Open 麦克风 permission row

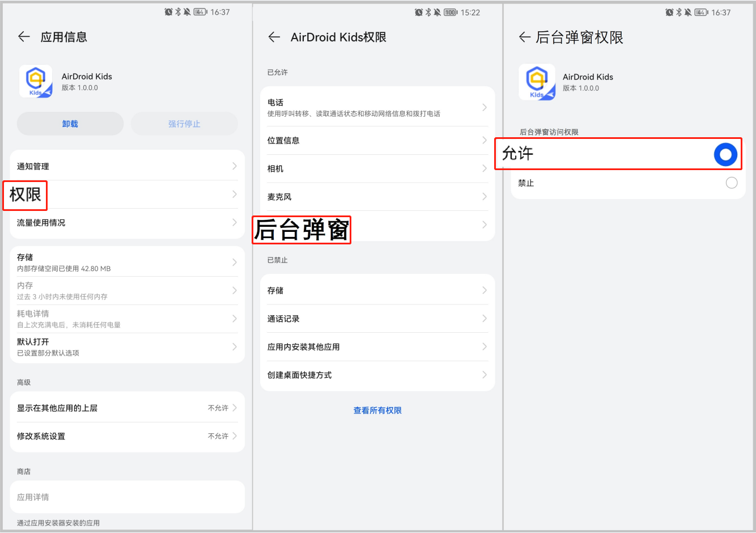point(377,197)
